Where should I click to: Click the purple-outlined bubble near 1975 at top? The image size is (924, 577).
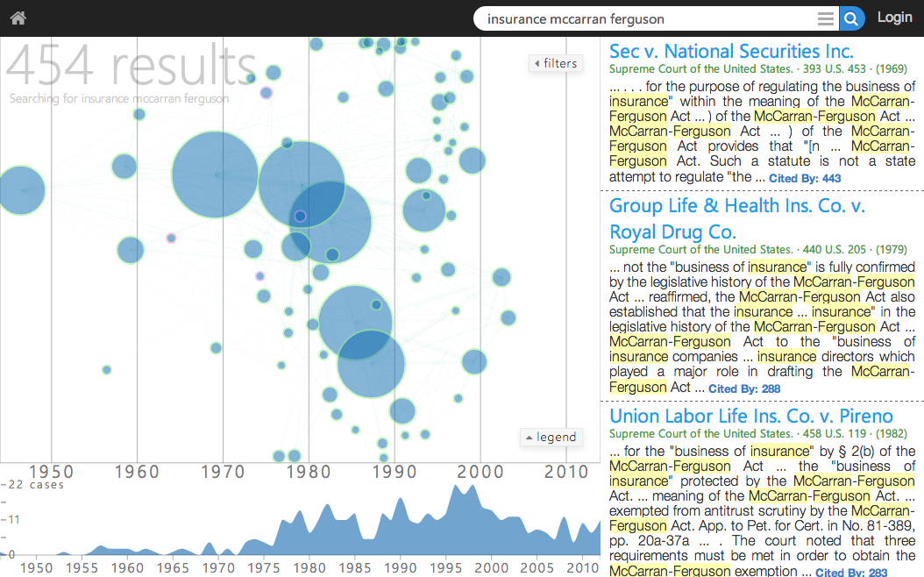coord(267,93)
